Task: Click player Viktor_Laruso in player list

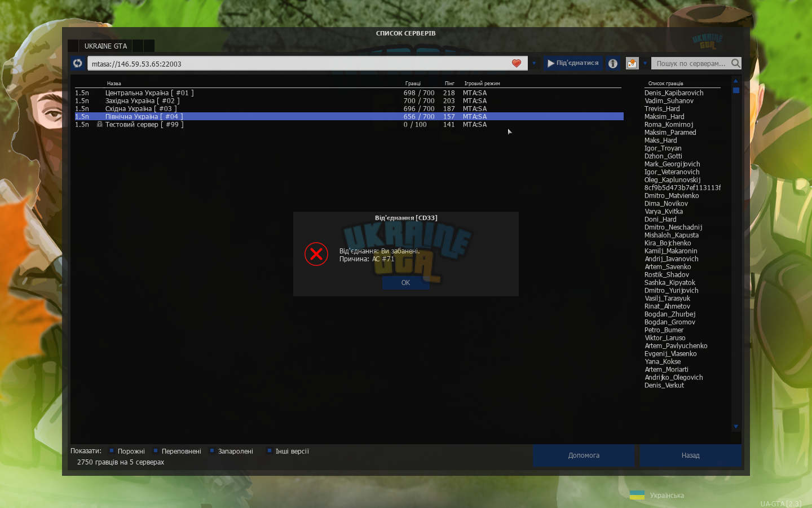Action: (665, 338)
